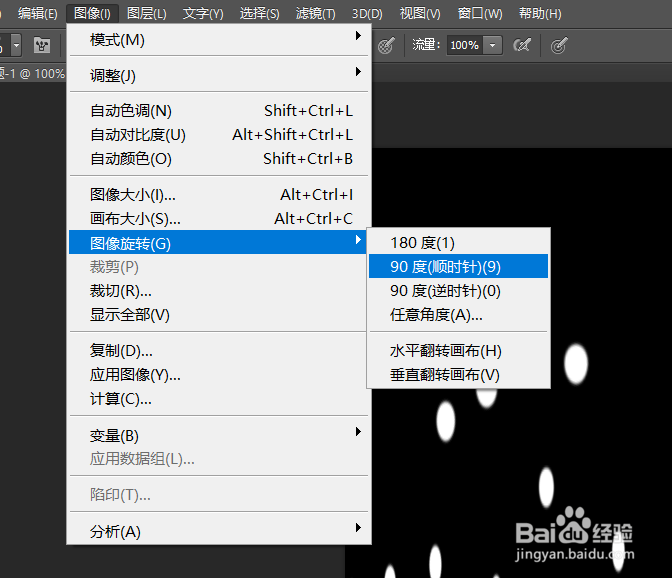
Task: Open the 3D(D) menu
Action: point(367,14)
